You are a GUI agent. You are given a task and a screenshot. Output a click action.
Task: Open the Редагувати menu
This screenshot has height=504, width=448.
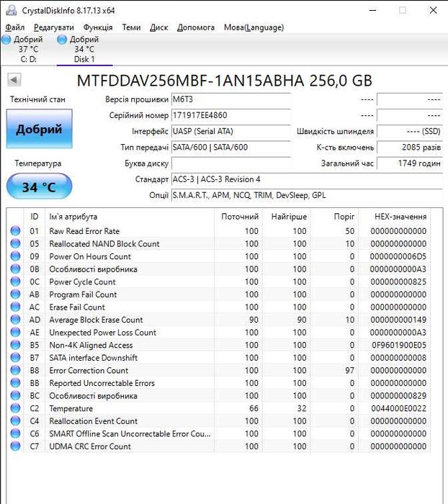coord(54,27)
